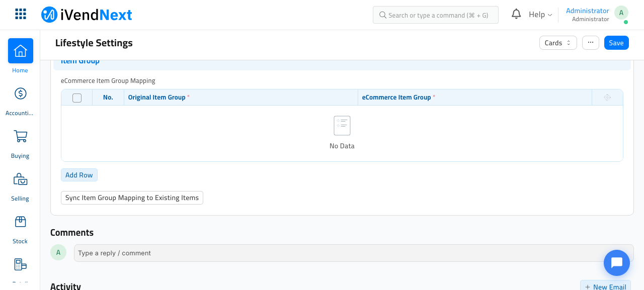Click the New Email button
This screenshot has width=644, height=290.
pyautogui.click(x=605, y=286)
